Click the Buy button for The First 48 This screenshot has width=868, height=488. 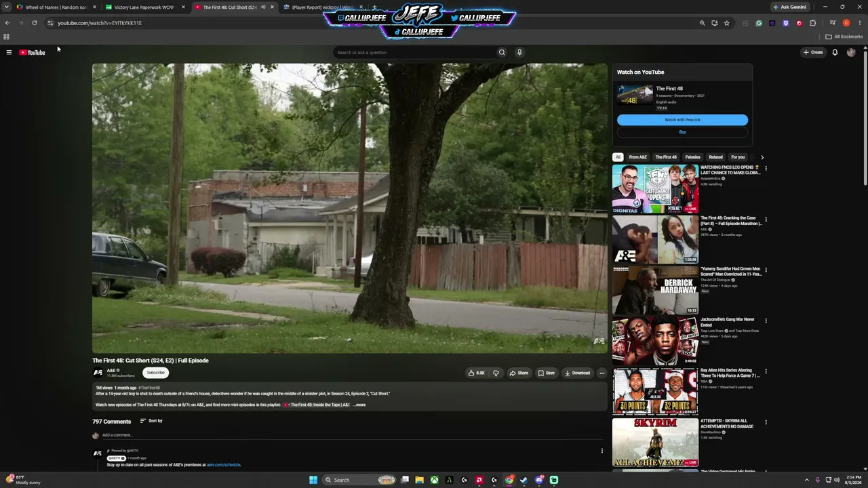[x=682, y=132]
